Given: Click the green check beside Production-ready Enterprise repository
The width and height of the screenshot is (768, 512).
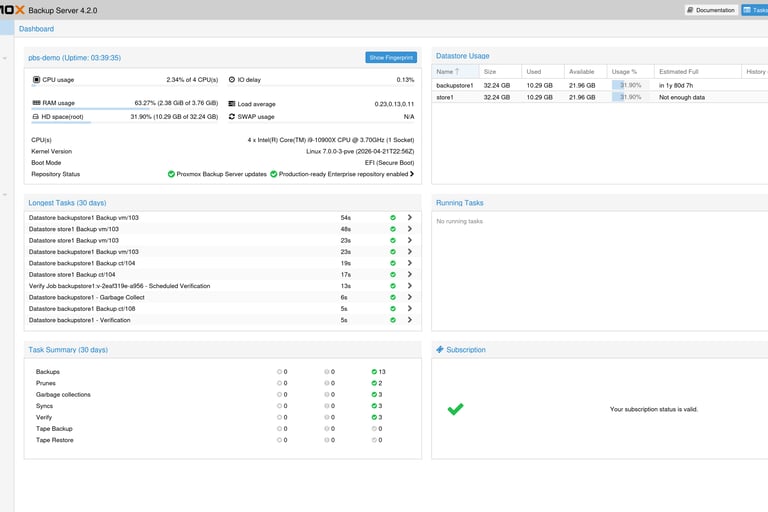Looking at the screenshot, I should tap(274, 174).
